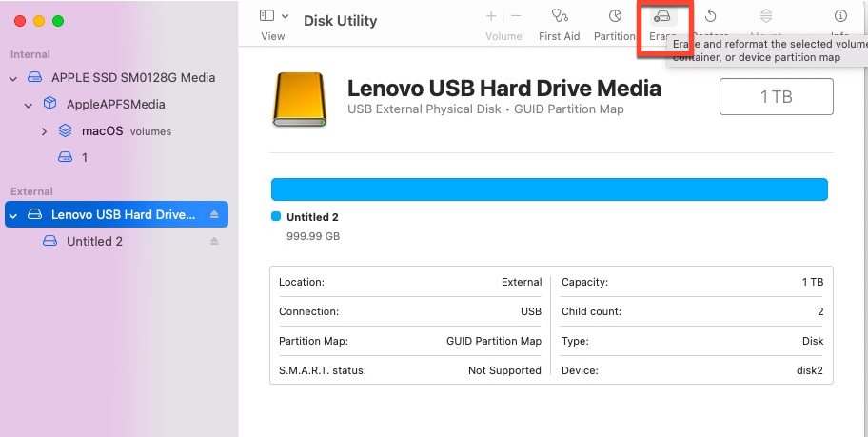
Task: Run First Aid on the disk
Action: 559,25
